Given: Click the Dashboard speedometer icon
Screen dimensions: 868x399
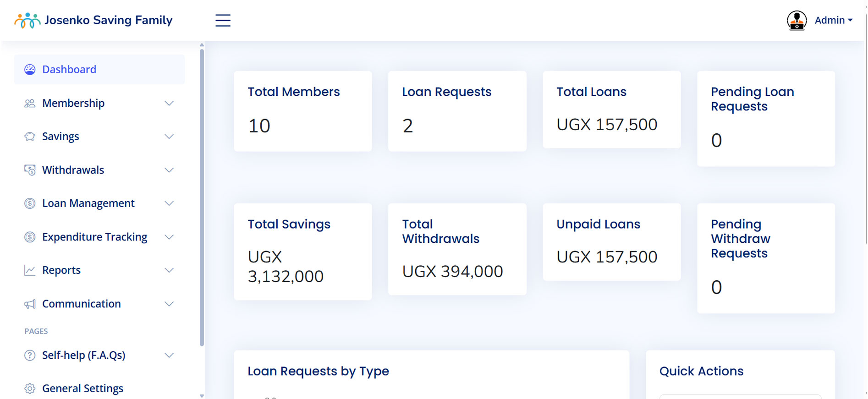Looking at the screenshot, I should [30, 70].
